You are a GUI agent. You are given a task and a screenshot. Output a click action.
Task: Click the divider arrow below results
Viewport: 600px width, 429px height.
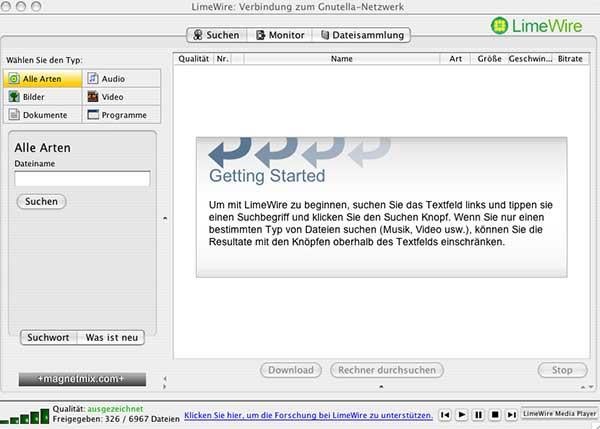coord(381,387)
